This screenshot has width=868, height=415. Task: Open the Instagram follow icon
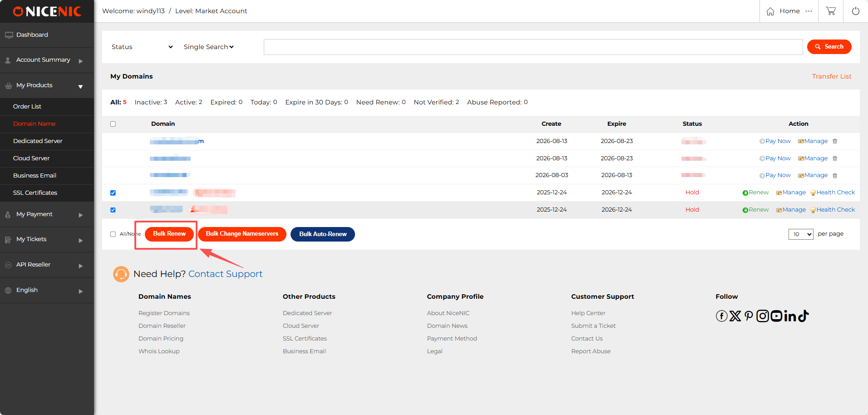point(763,316)
